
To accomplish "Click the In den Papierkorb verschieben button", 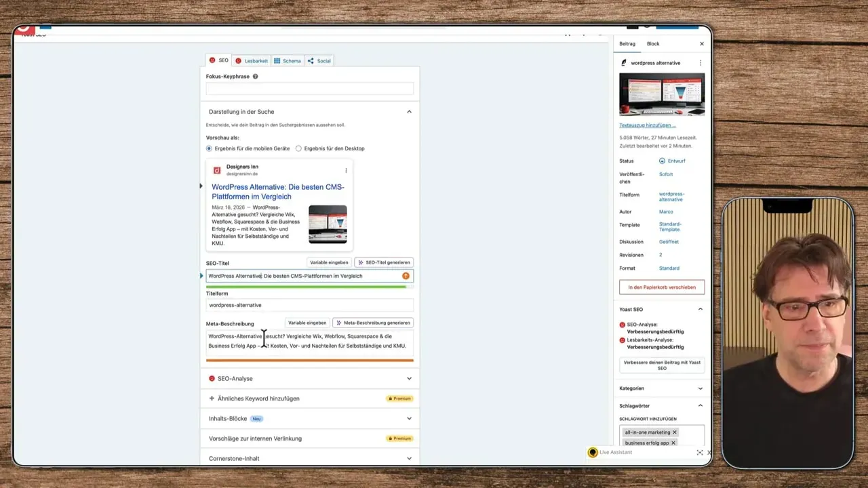I will pyautogui.click(x=661, y=287).
